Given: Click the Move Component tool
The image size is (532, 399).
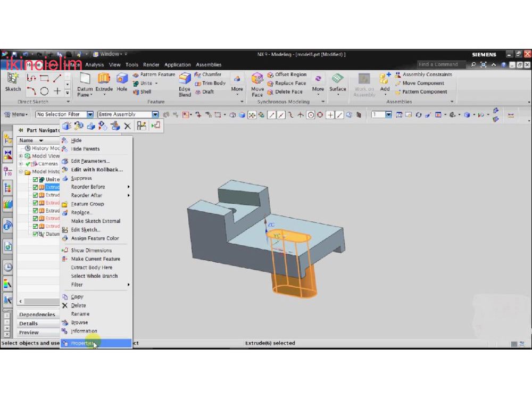Looking at the screenshot, I should click(419, 83).
